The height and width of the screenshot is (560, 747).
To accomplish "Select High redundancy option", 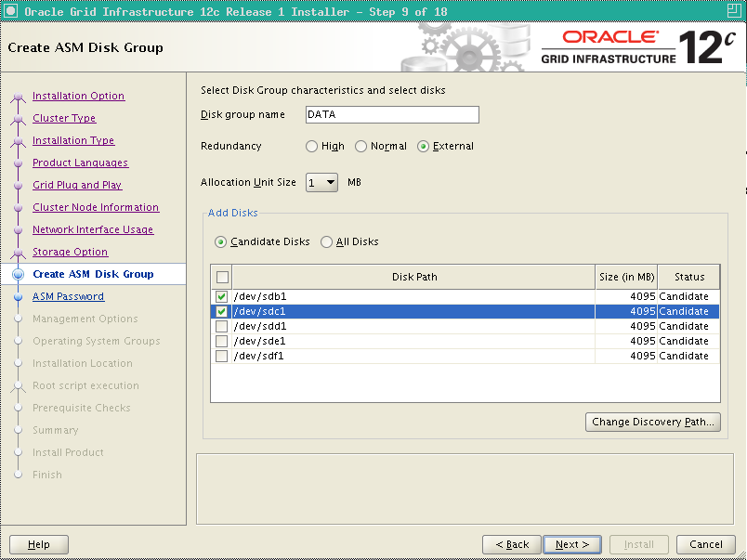I will 311,146.
